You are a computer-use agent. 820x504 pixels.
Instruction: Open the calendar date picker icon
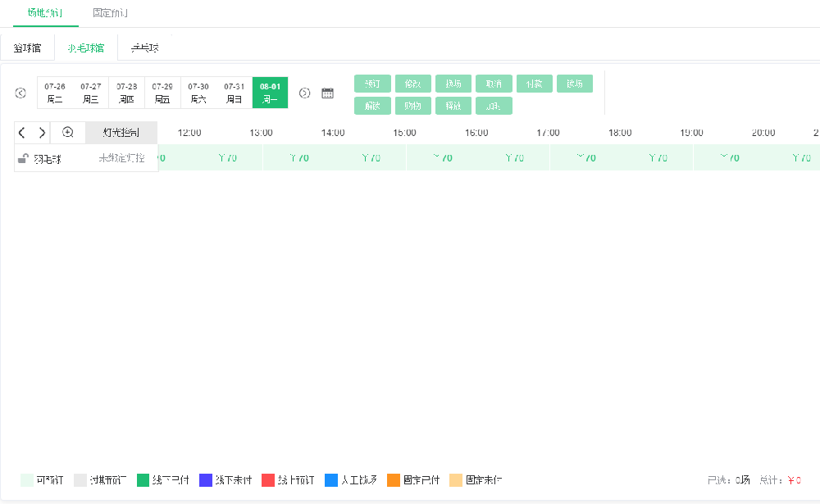[328, 93]
